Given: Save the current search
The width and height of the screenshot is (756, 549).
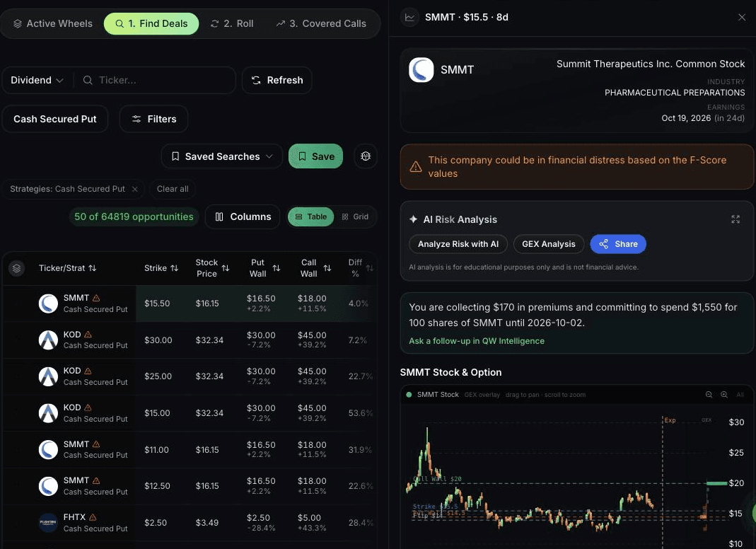Looking at the screenshot, I should point(316,156).
